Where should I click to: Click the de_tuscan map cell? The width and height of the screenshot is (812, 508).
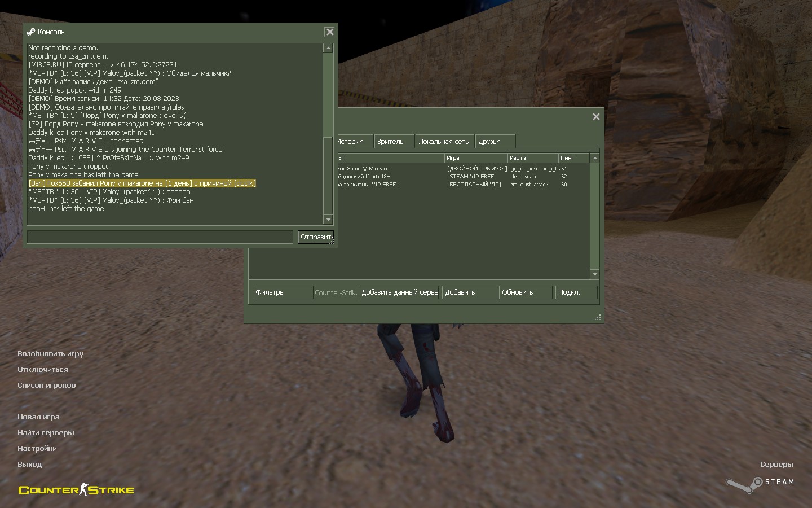coord(523,177)
